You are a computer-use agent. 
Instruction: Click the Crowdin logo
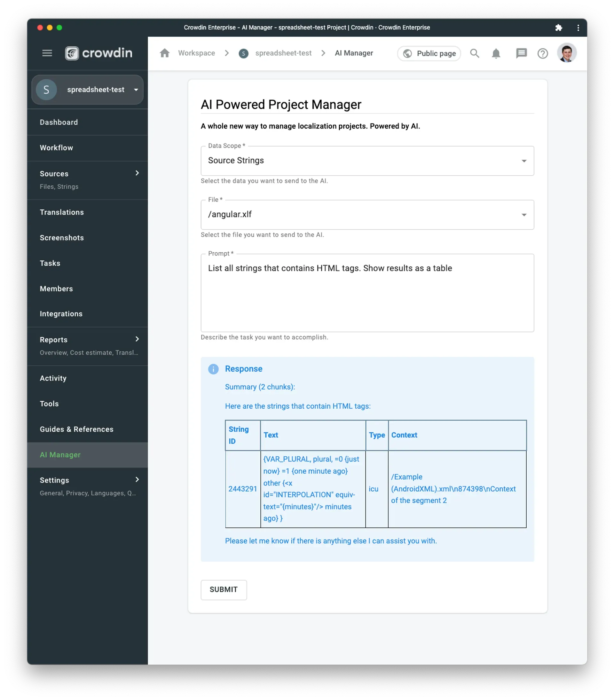98,53
